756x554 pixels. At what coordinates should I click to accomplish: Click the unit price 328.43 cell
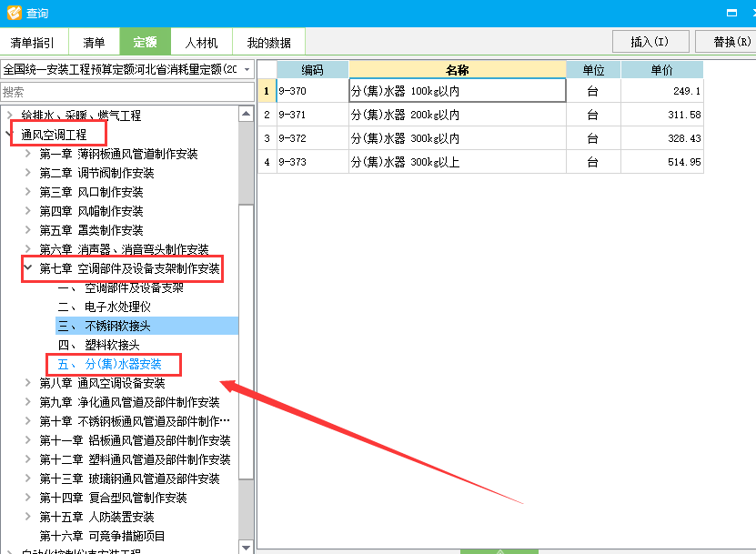coord(661,138)
